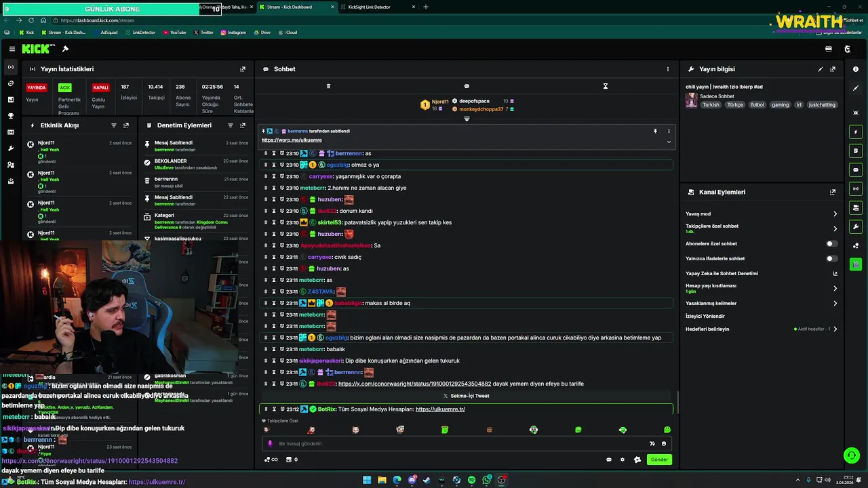The height and width of the screenshot is (488, 868).
Task: Pop out the Yayın İstatistikleri panel
Action: click(243, 69)
